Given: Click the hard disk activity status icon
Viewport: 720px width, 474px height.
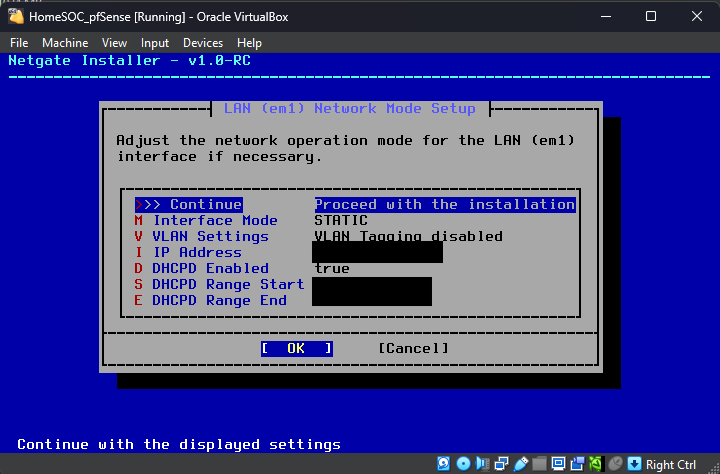Looking at the screenshot, I should 445,464.
